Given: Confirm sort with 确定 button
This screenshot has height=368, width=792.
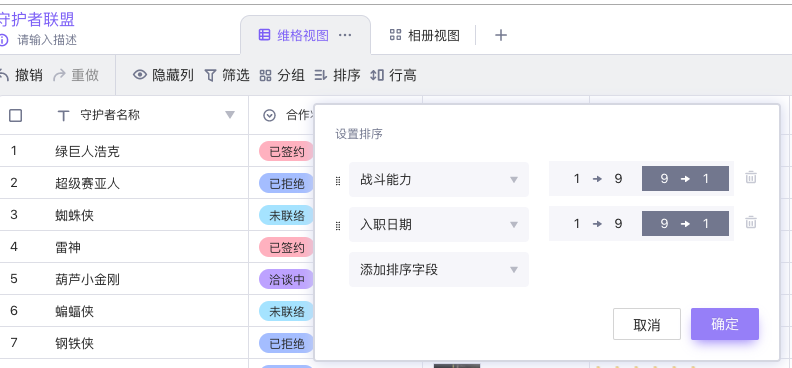Looking at the screenshot, I should click(x=725, y=324).
